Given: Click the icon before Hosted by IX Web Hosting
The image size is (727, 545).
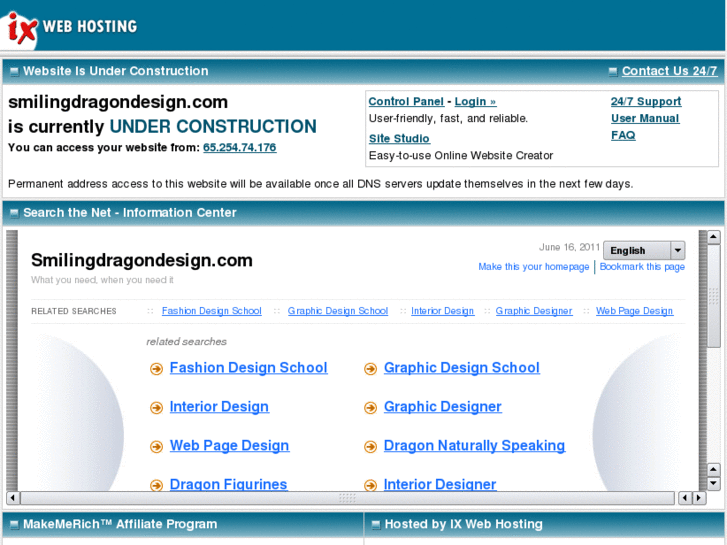Looking at the screenshot, I should (x=376, y=525).
